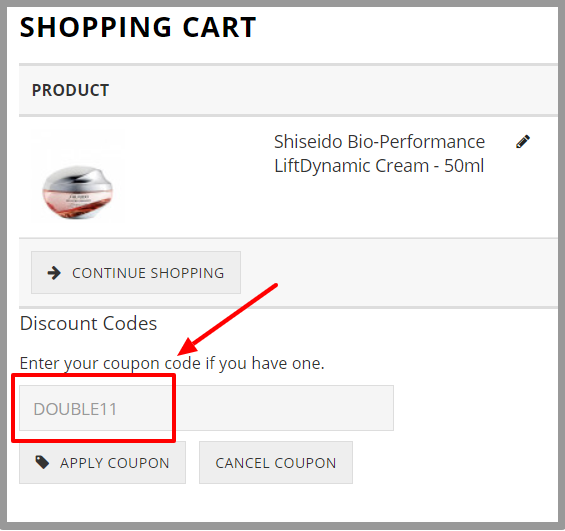
Task: Click the Cancel Coupon button
Action: coord(276,463)
